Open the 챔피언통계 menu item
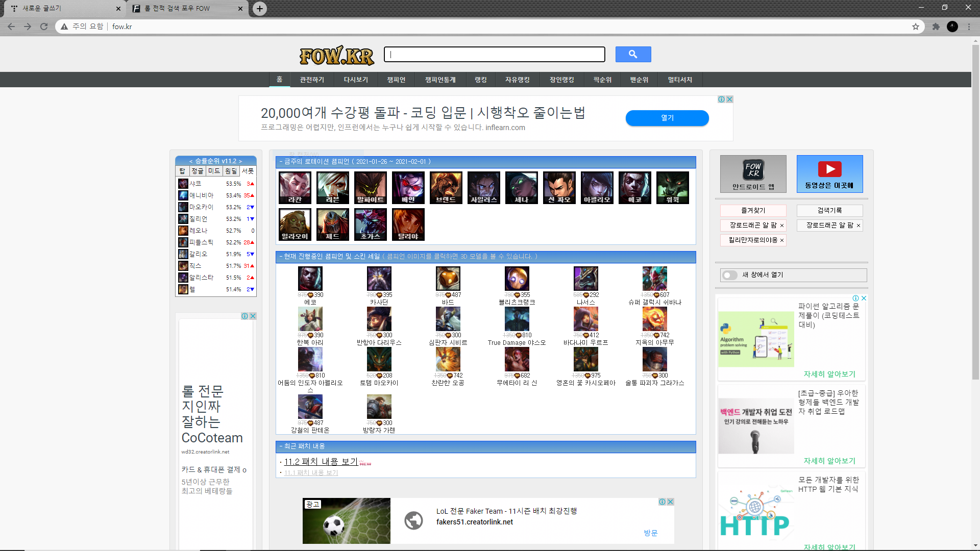The width and height of the screenshot is (980, 551). 440,80
